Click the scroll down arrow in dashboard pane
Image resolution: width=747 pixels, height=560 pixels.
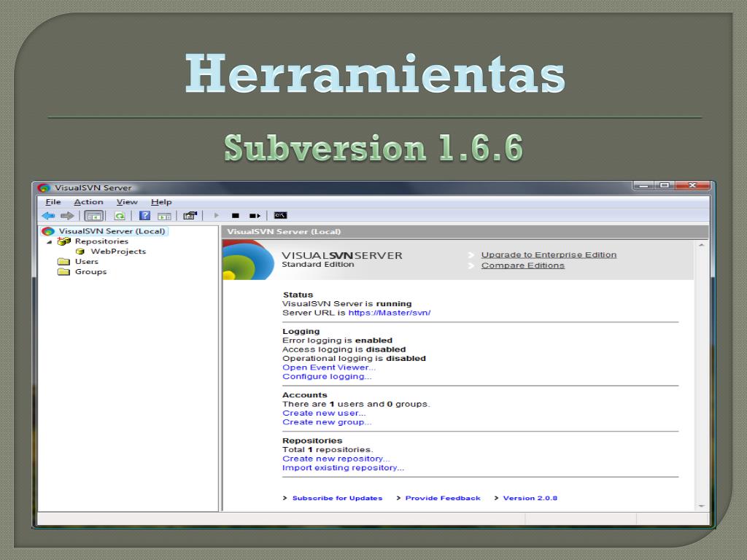coord(701,506)
